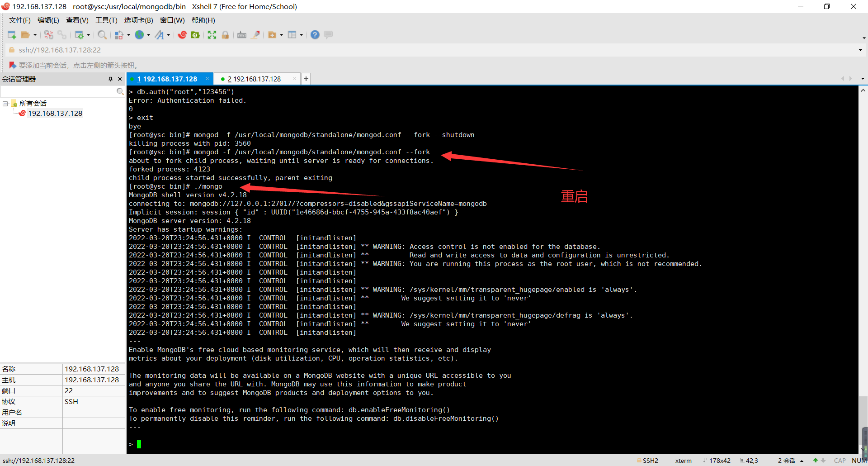Expand the 2 会话 status bar arrow

pyautogui.click(x=802, y=461)
